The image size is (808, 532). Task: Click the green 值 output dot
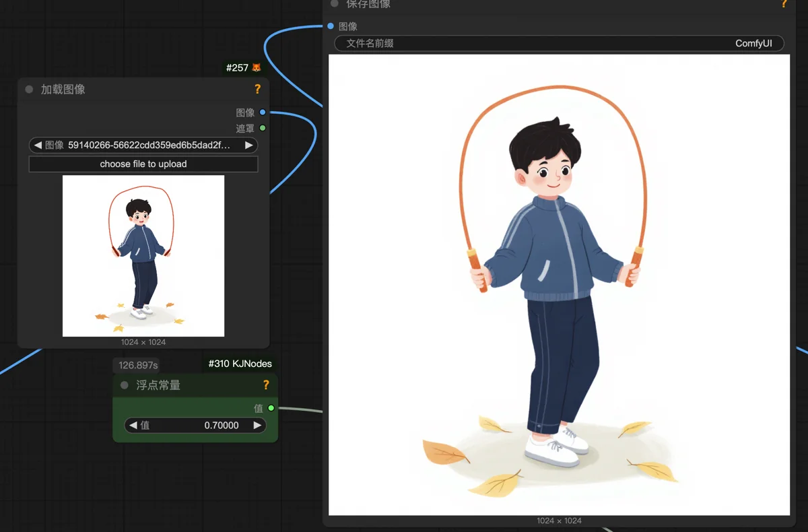coord(271,408)
